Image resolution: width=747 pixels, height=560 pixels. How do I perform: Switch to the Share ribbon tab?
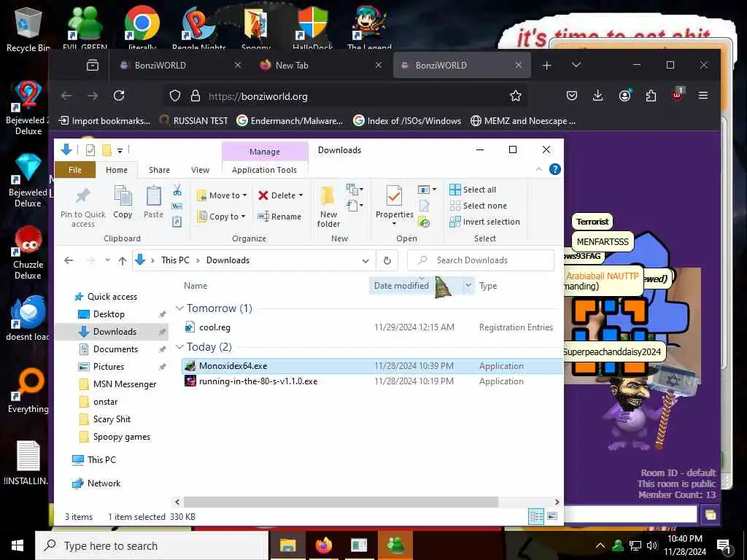pos(159,170)
